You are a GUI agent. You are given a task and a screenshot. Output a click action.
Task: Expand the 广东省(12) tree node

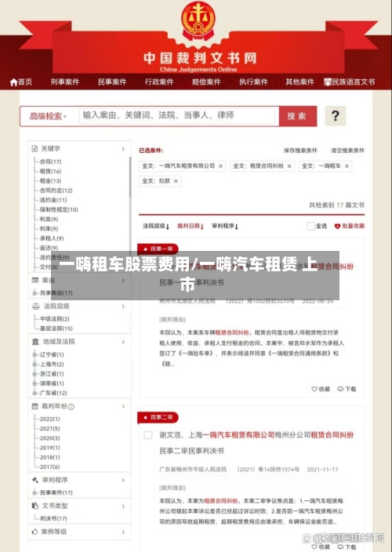34,393
